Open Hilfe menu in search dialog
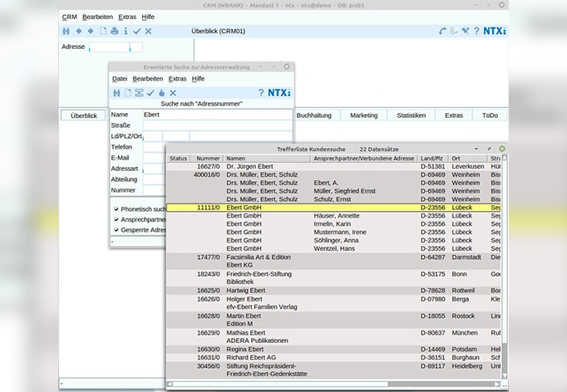The height and width of the screenshot is (392, 567). (198, 79)
